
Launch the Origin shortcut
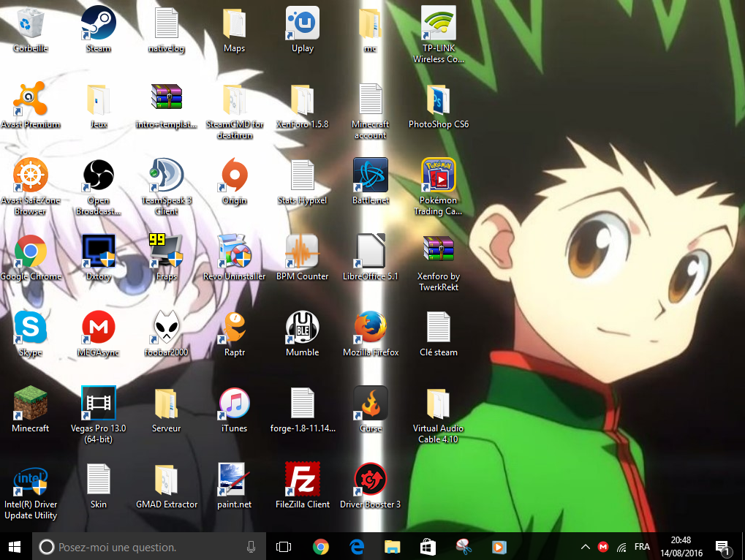[x=234, y=175]
